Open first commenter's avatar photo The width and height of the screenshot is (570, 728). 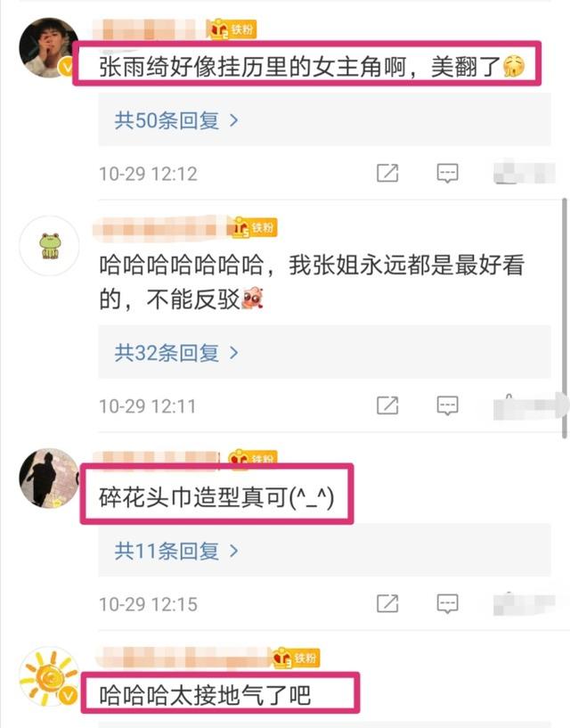click(x=49, y=47)
